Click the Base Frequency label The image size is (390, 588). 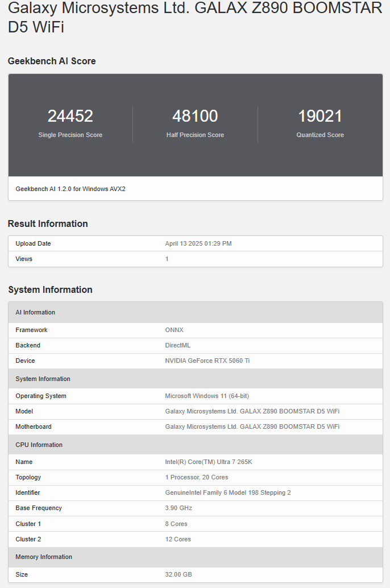coord(39,508)
